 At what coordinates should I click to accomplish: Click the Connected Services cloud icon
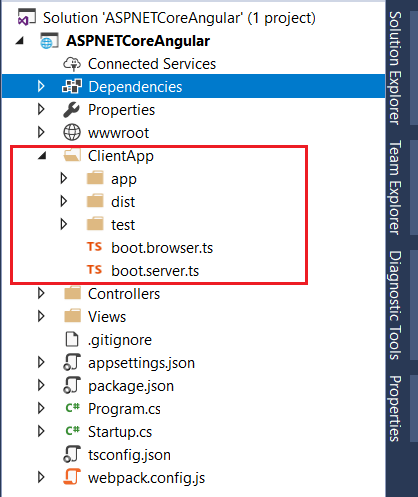tap(72, 64)
